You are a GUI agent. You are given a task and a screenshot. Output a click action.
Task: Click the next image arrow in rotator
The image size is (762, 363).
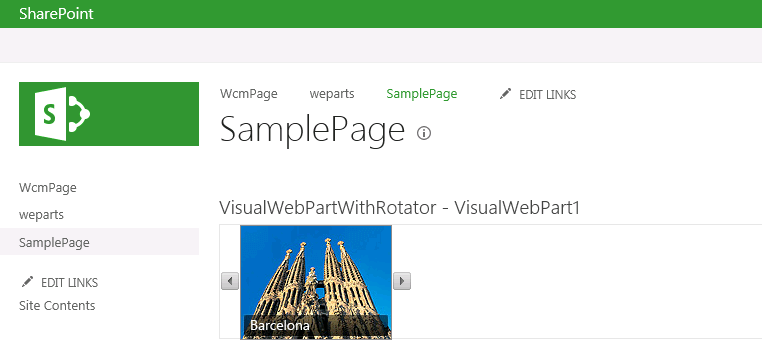coord(402,281)
